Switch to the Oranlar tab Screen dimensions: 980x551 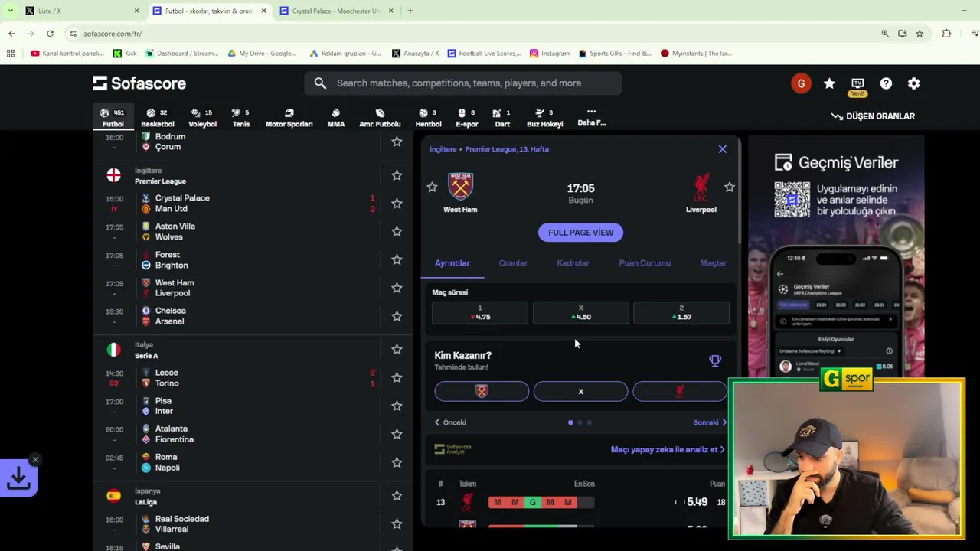[x=513, y=263]
